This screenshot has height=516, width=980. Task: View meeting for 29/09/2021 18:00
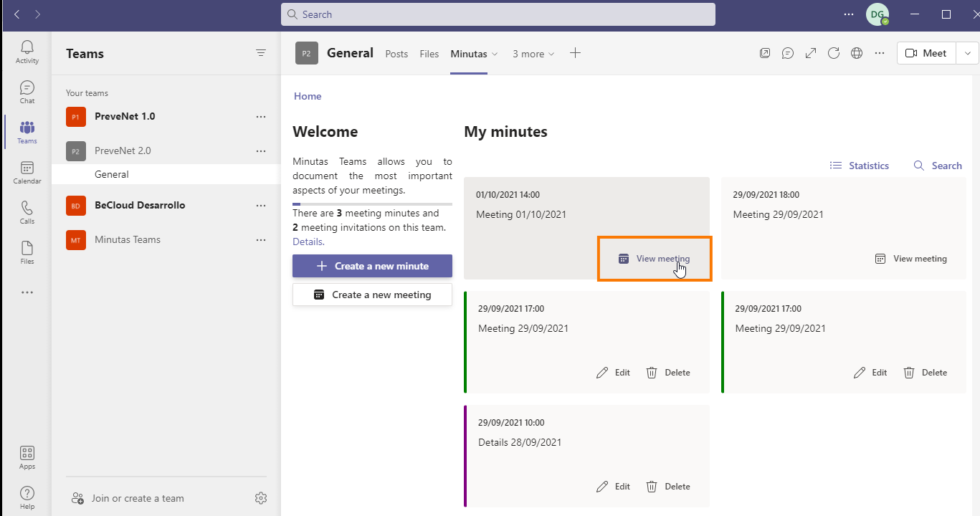pos(911,259)
